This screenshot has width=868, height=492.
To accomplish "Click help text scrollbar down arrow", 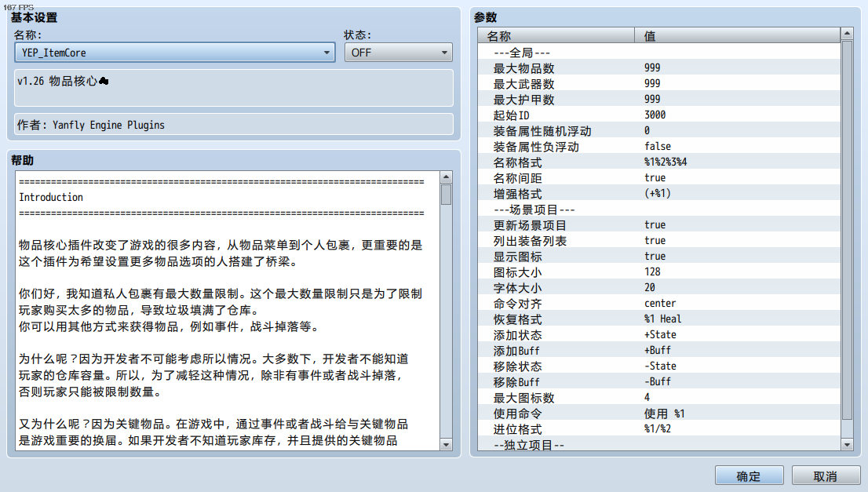I will tap(447, 444).
